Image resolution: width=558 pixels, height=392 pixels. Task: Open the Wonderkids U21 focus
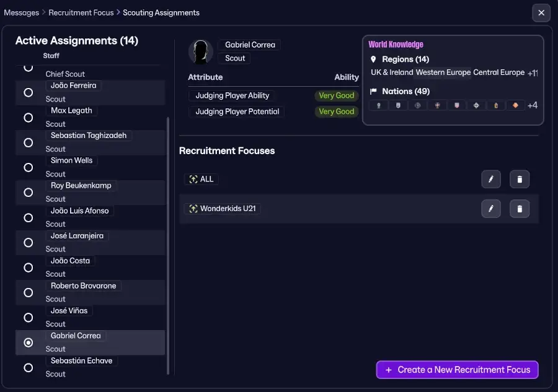pos(223,209)
